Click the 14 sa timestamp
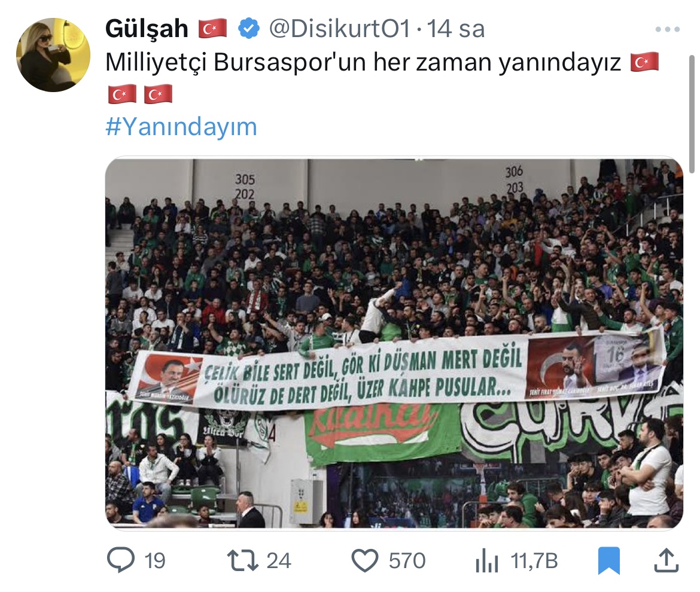Screen dimensions: 700x592 (x=456, y=29)
